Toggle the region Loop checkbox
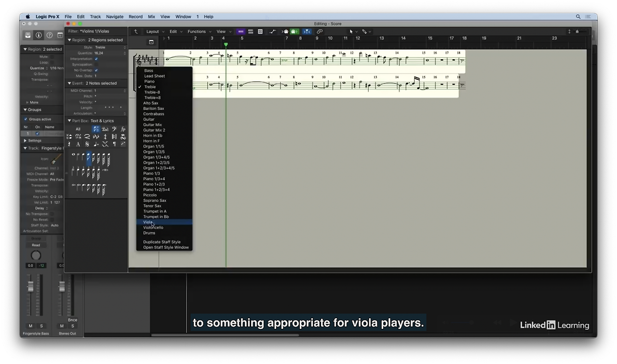617x364 pixels. coord(52,63)
